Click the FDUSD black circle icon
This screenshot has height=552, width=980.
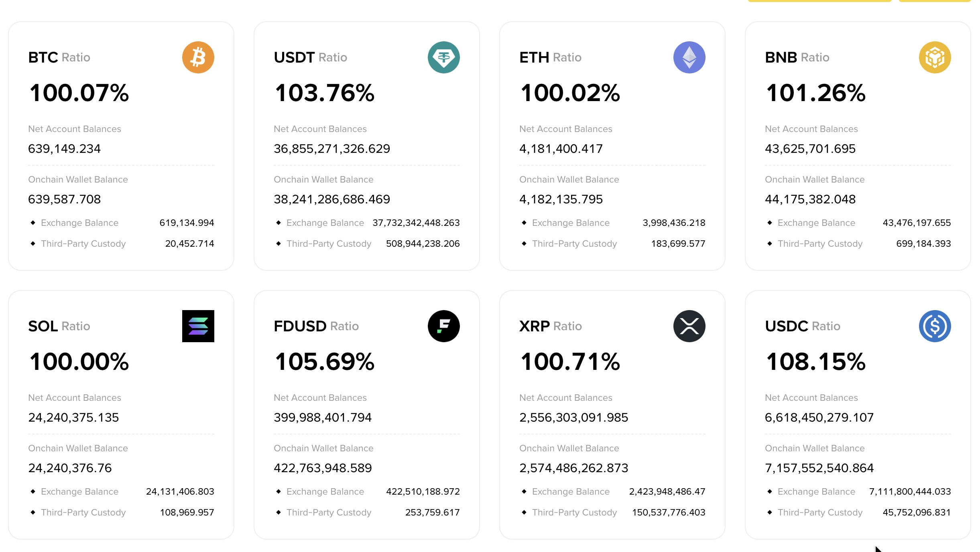(x=444, y=326)
